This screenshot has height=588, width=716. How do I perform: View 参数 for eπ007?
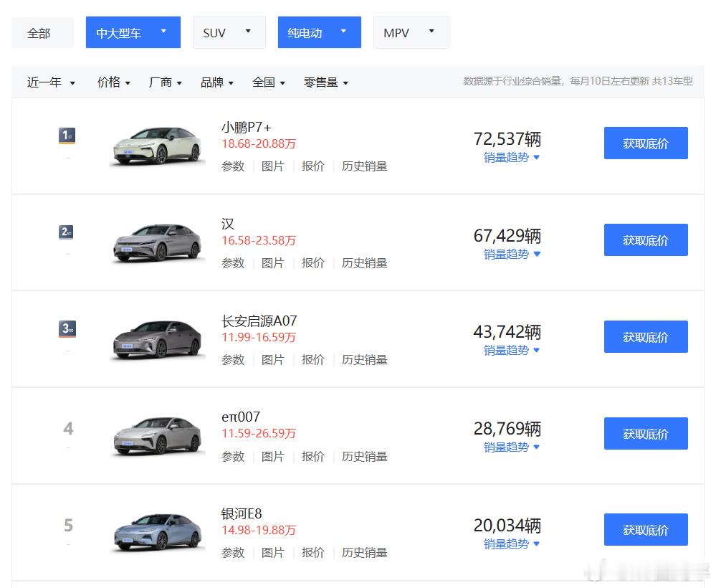coord(233,457)
